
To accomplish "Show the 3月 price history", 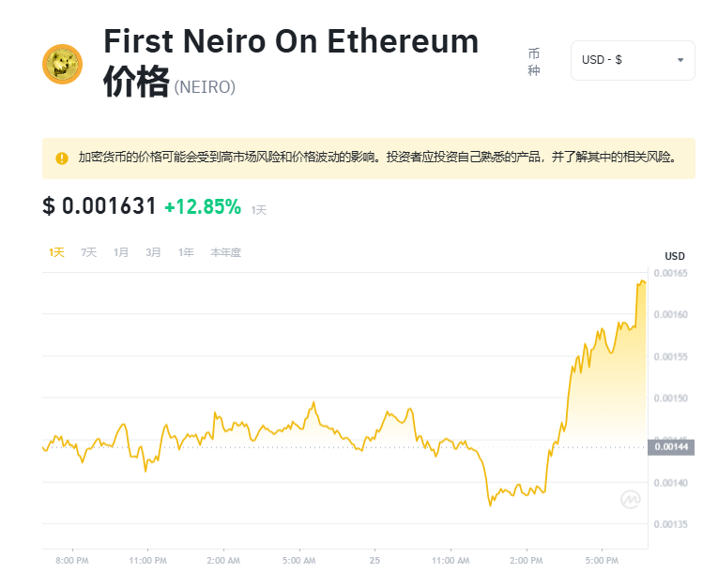I will [153, 252].
